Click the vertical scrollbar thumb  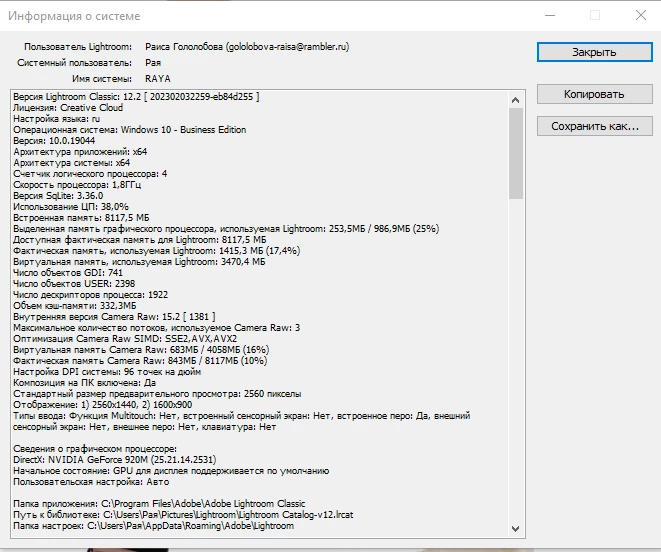click(516, 153)
